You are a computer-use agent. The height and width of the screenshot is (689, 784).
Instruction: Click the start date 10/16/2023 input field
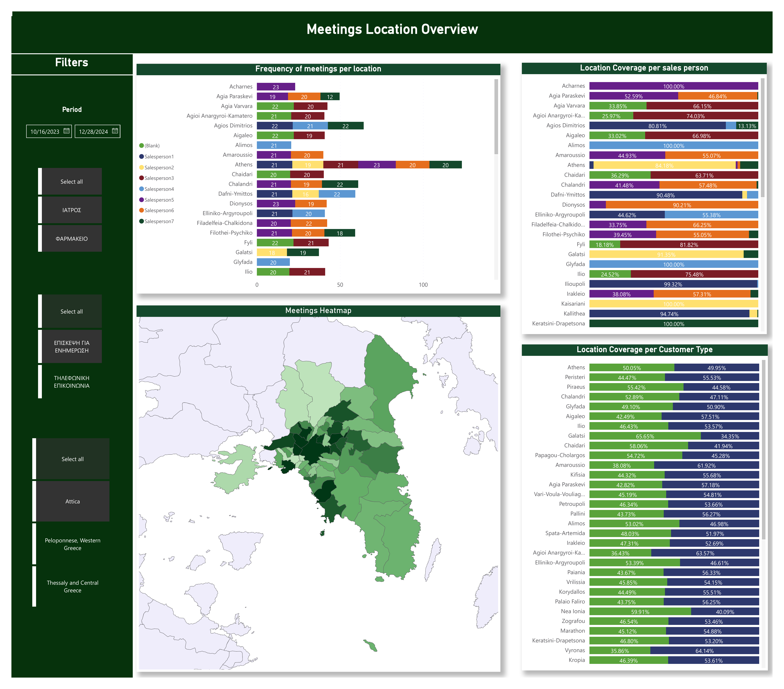coord(45,132)
